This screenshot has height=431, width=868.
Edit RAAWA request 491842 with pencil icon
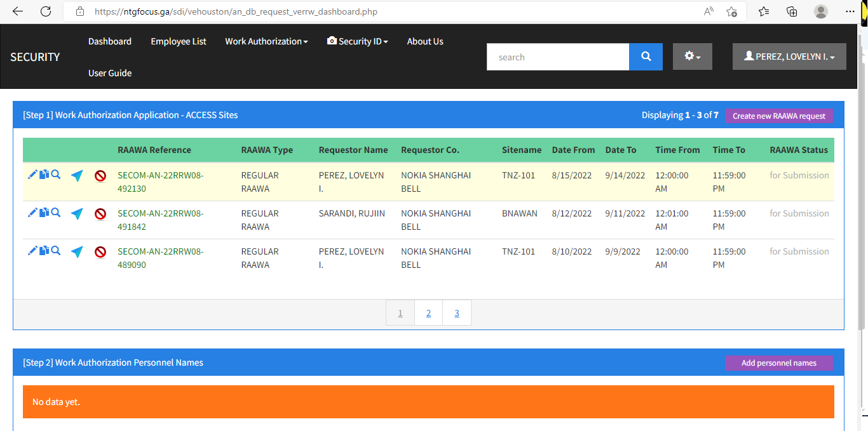(32, 213)
